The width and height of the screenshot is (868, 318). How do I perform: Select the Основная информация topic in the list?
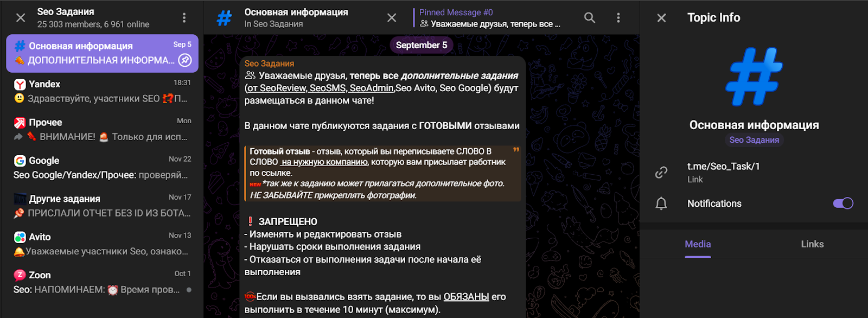(x=102, y=53)
